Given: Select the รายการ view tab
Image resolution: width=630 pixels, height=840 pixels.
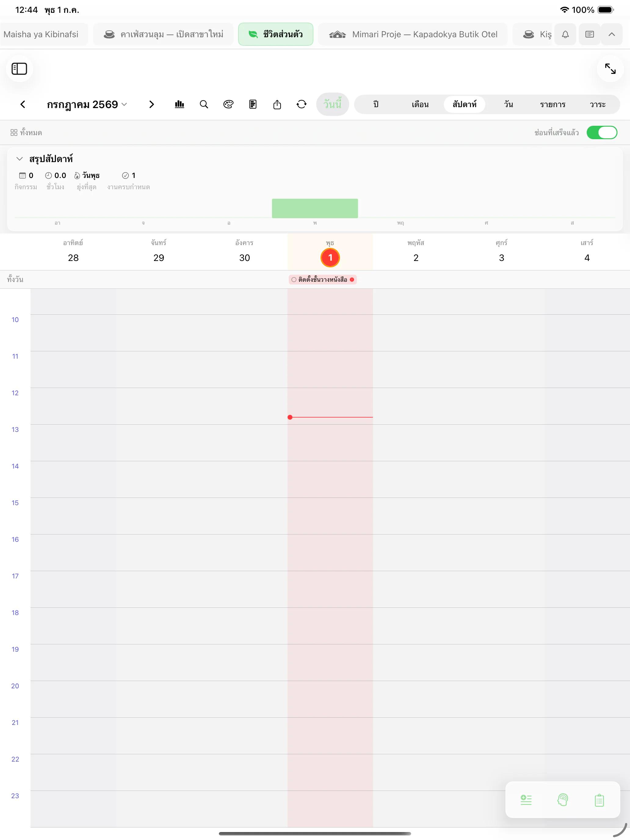Looking at the screenshot, I should (x=552, y=104).
